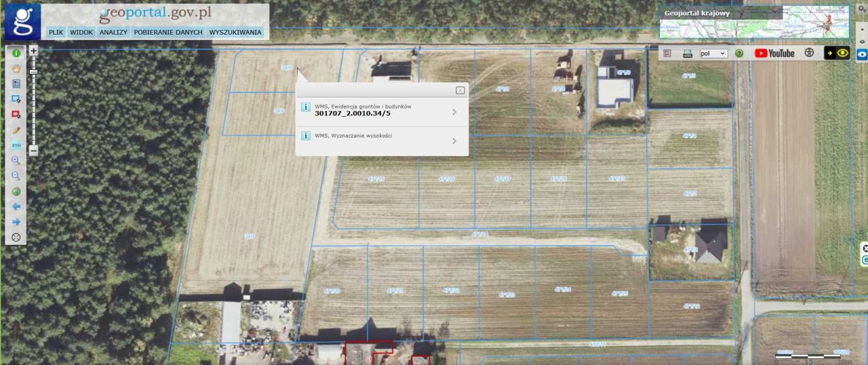
Task: Show full extent with globe icon
Action: tap(16, 191)
